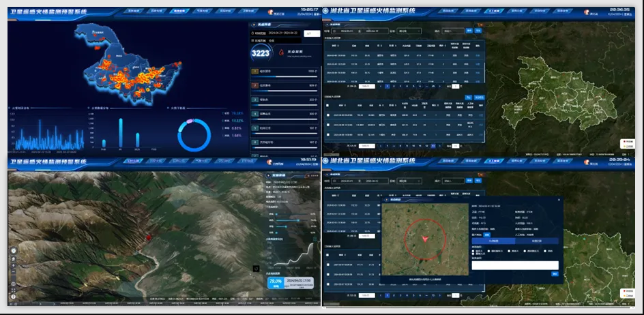Click the compass icon on 3D terrain map
644x315 pixels.
click(14, 251)
